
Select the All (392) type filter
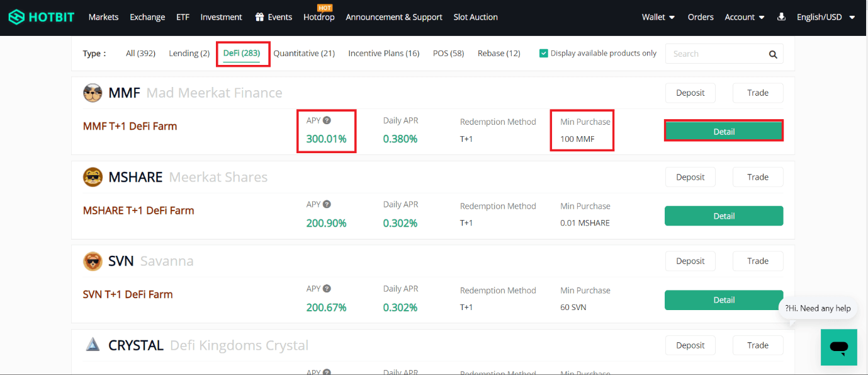[140, 54]
